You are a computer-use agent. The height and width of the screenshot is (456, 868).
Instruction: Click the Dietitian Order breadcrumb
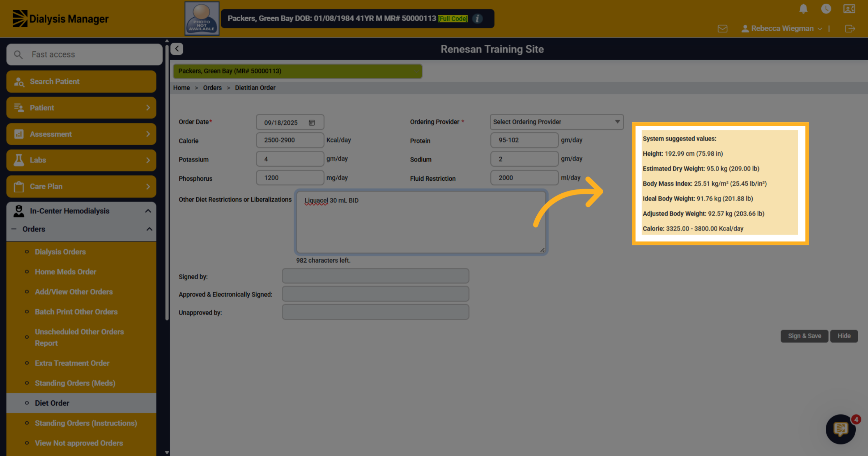coord(255,88)
